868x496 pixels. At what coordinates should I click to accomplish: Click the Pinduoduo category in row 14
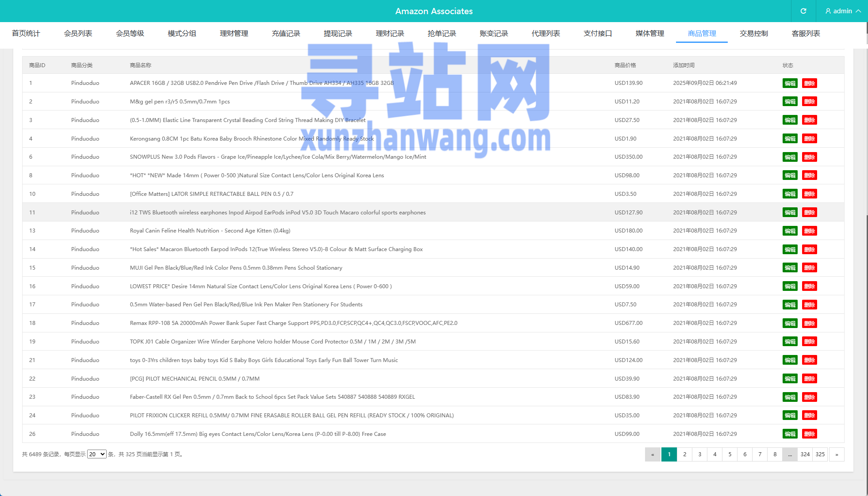[85, 249]
